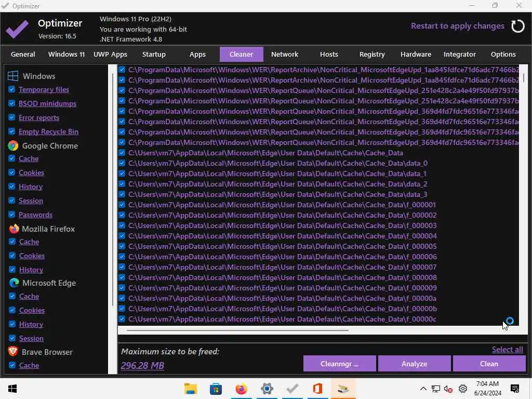The width and height of the screenshot is (532, 399).
Task: Toggle Edge Session checkbox
Action: pyautogui.click(x=12, y=338)
